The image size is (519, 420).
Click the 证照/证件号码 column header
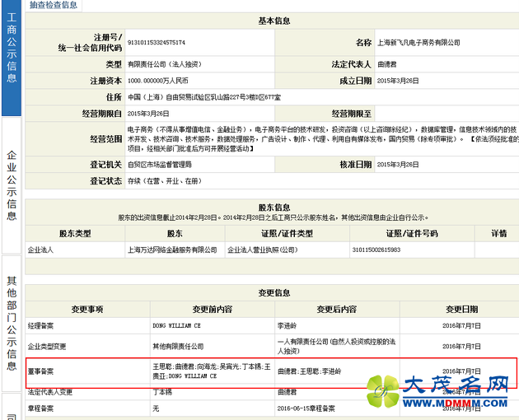(x=412, y=234)
